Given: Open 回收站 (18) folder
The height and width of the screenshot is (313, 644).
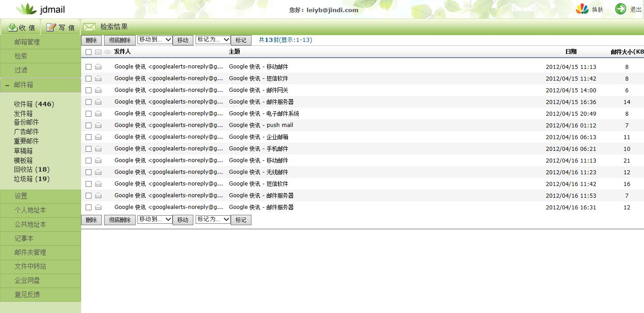Looking at the screenshot, I should pyautogui.click(x=32, y=169).
